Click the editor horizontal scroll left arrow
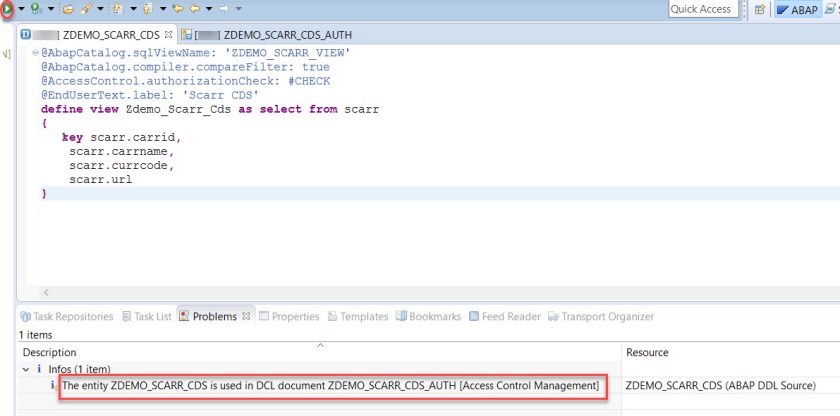 tap(46, 292)
